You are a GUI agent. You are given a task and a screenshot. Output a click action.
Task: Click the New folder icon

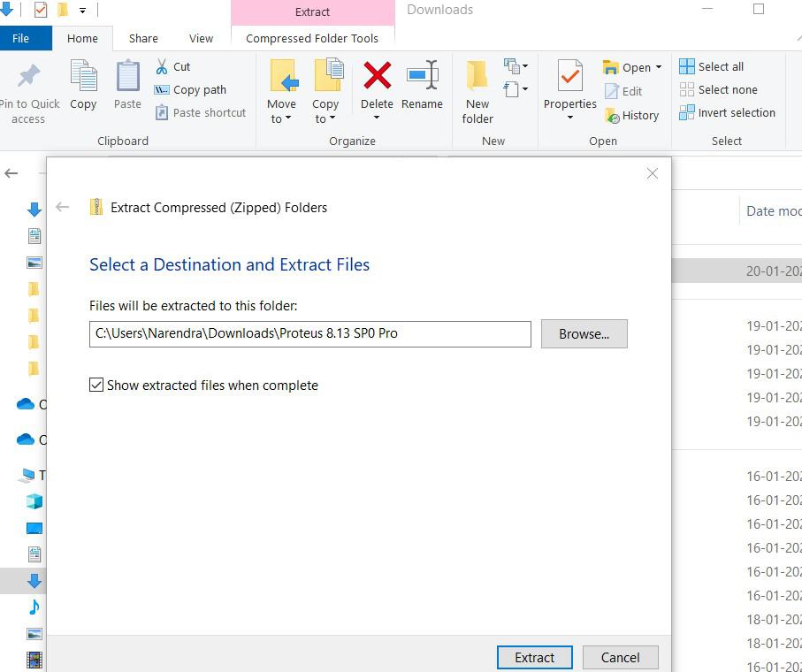477,77
